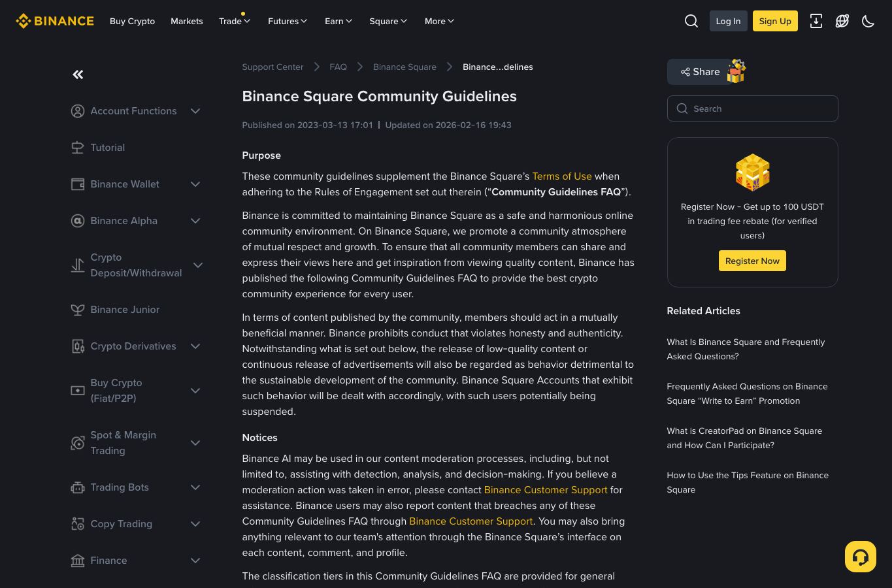Open 'How to Use the Tips Feature' article
This screenshot has height=588, width=892.
pos(748,483)
